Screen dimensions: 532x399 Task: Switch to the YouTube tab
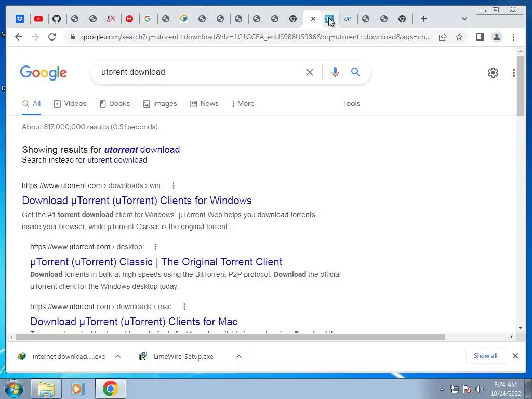click(x=38, y=19)
